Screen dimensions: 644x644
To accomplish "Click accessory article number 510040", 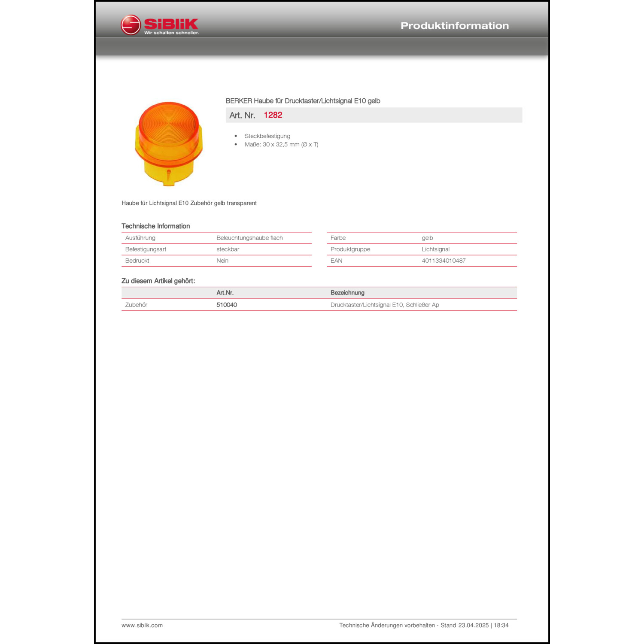I will pyautogui.click(x=227, y=305).
